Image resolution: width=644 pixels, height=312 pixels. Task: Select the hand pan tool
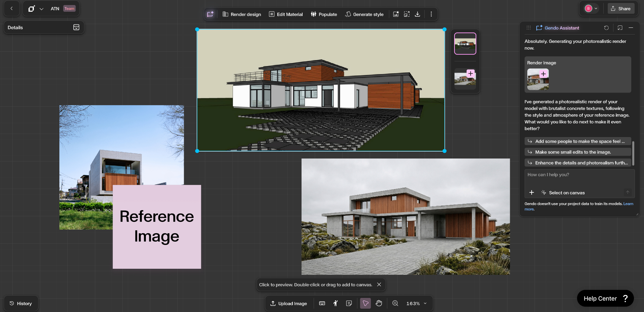[x=379, y=303]
